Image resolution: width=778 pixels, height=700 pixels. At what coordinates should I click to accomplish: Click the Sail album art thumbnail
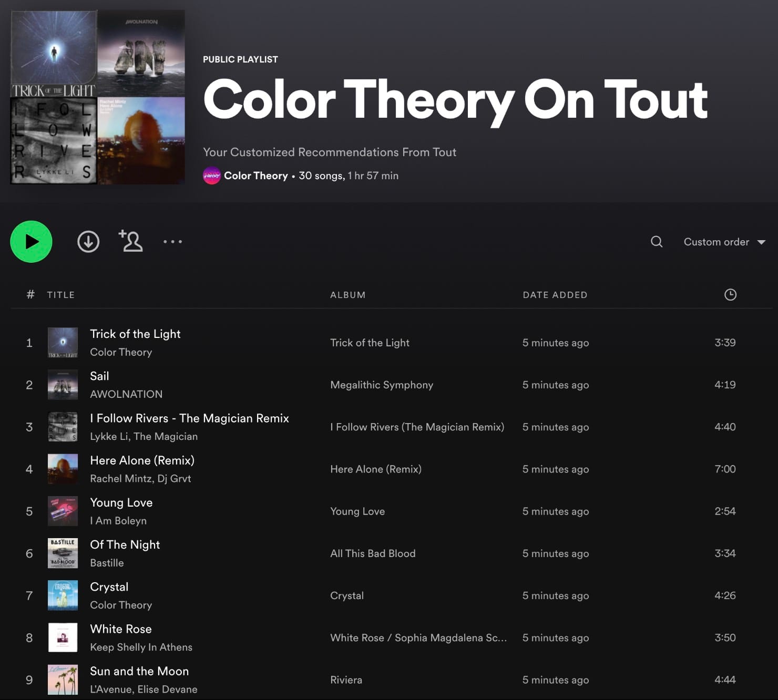[x=63, y=385]
